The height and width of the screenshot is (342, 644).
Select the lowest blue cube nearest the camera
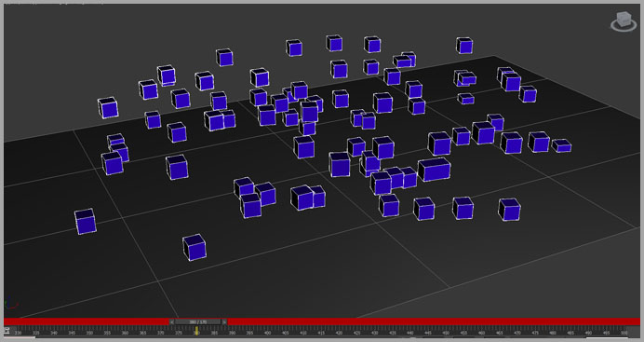click(x=195, y=248)
